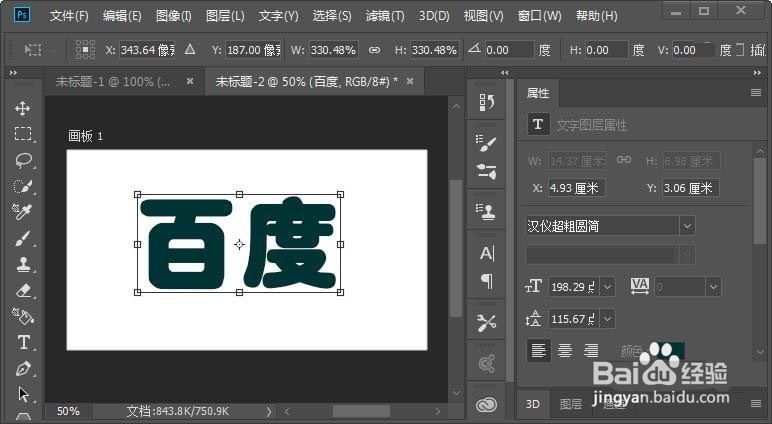Open the 文件(F) menu
This screenshot has height=424, width=772.
tap(69, 16)
